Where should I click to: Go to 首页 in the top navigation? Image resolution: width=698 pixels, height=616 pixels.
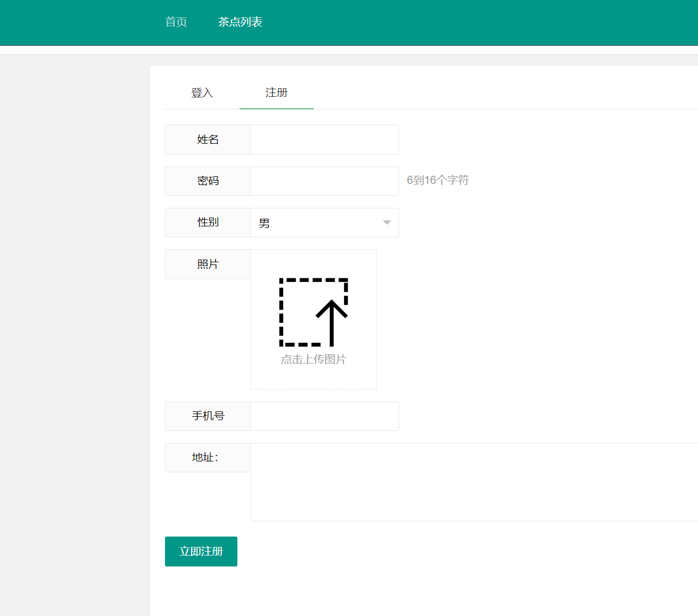click(176, 22)
